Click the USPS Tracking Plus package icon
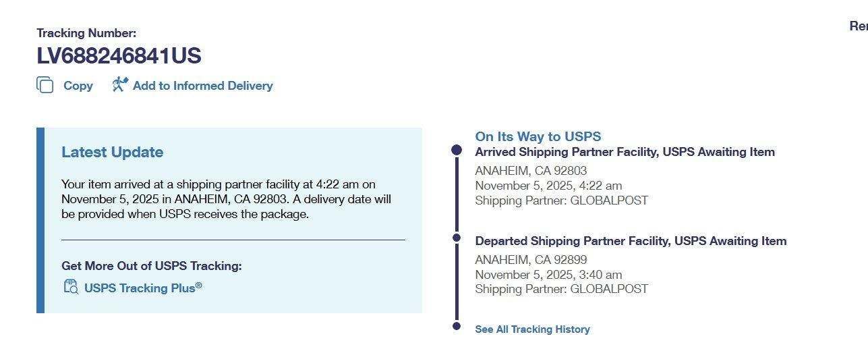This screenshot has width=868, height=349. pyautogui.click(x=71, y=287)
